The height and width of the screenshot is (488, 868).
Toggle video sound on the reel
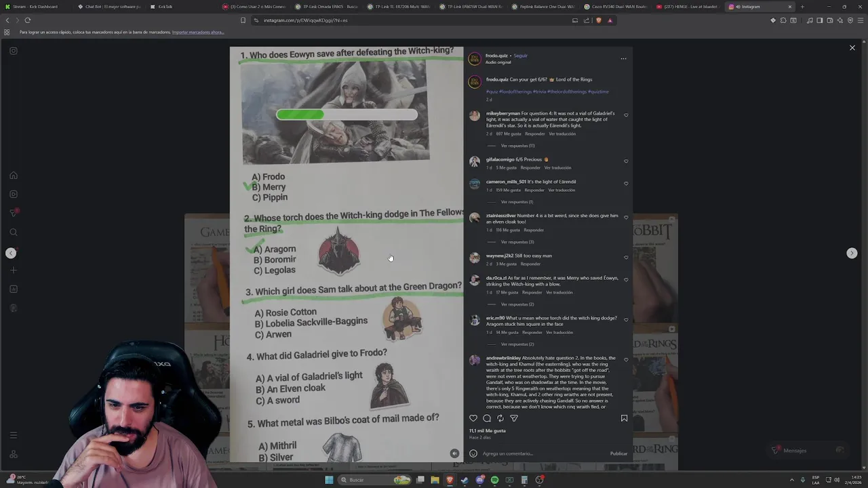click(x=454, y=453)
